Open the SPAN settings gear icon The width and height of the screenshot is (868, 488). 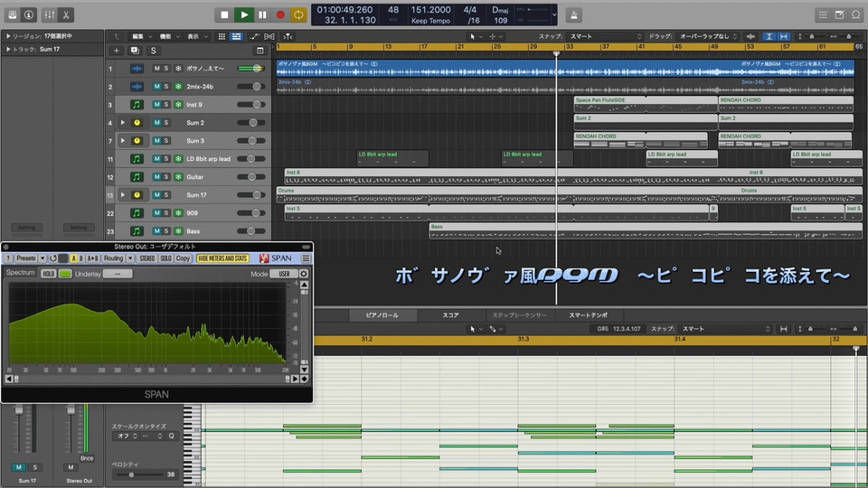click(x=304, y=274)
